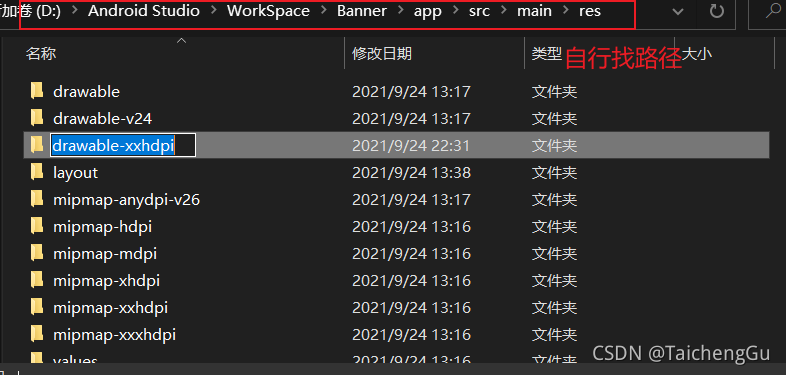Click the layout folder icon

(x=37, y=172)
